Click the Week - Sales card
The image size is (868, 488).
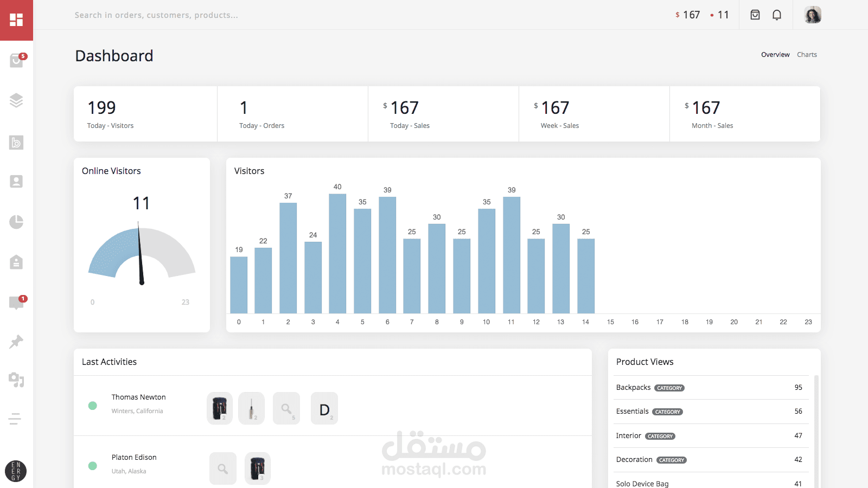[x=594, y=114]
